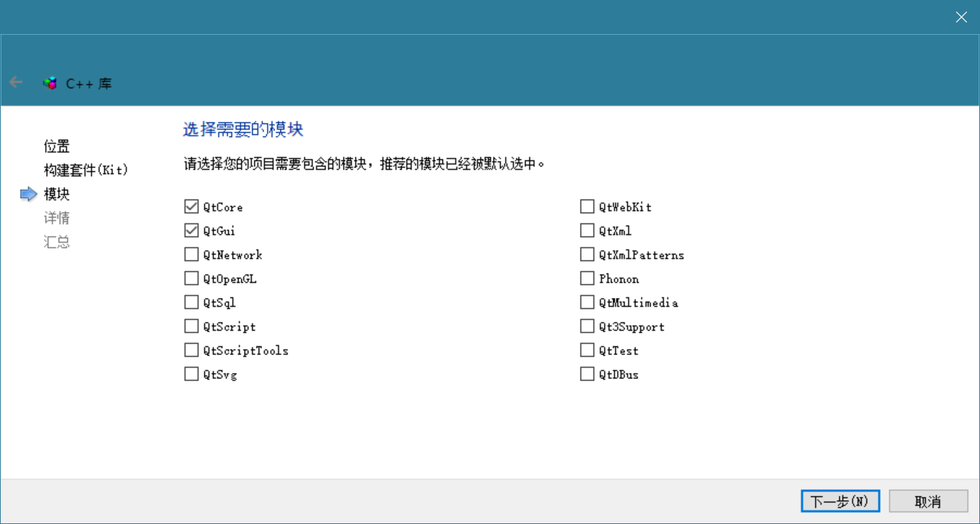The image size is (980, 524).
Task: Enable the QtSvg module
Action: [x=191, y=374]
